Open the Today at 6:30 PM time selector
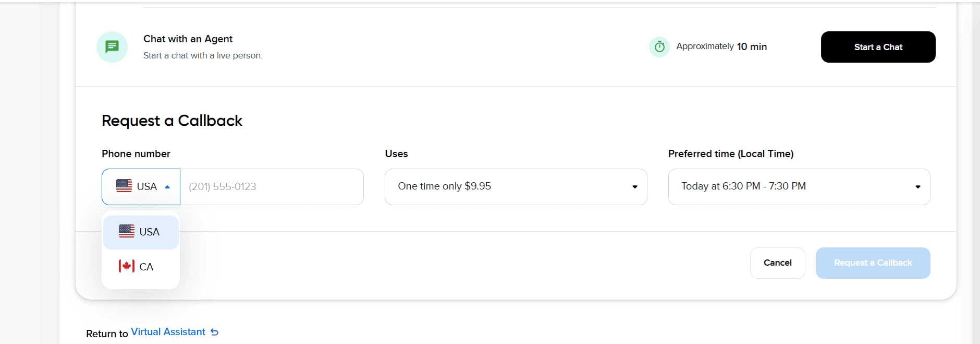This screenshot has width=980, height=344. point(799,187)
